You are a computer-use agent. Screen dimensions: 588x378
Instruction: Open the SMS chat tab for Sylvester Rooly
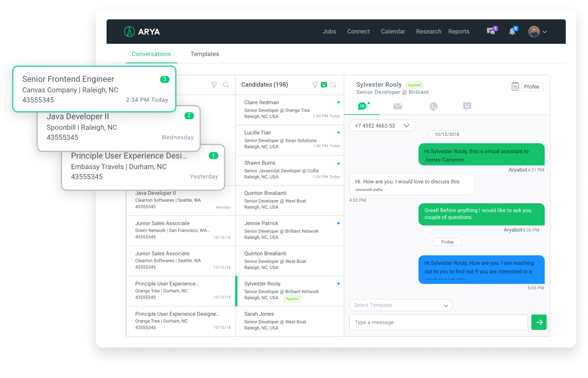[362, 106]
